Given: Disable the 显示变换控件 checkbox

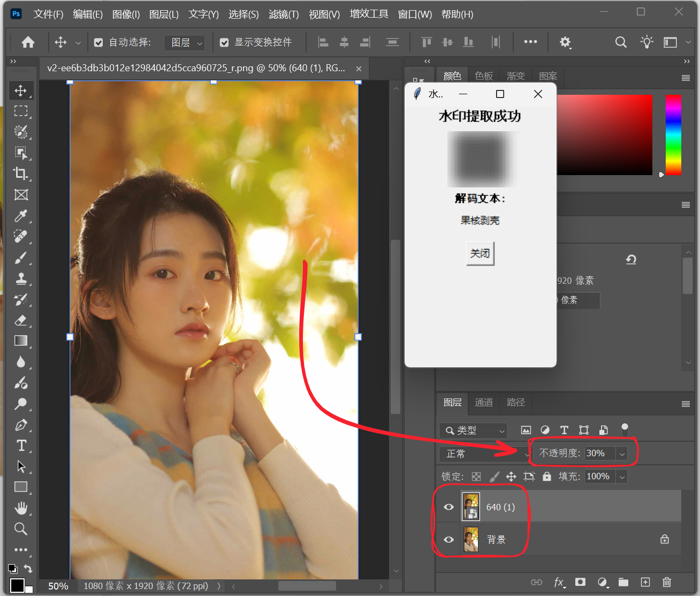Looking at the screenshot, I should [x=224, y=42].
